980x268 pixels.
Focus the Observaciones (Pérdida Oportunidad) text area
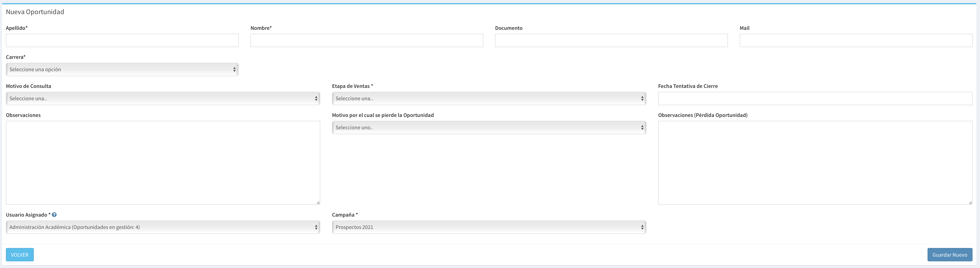click(815, 163)
